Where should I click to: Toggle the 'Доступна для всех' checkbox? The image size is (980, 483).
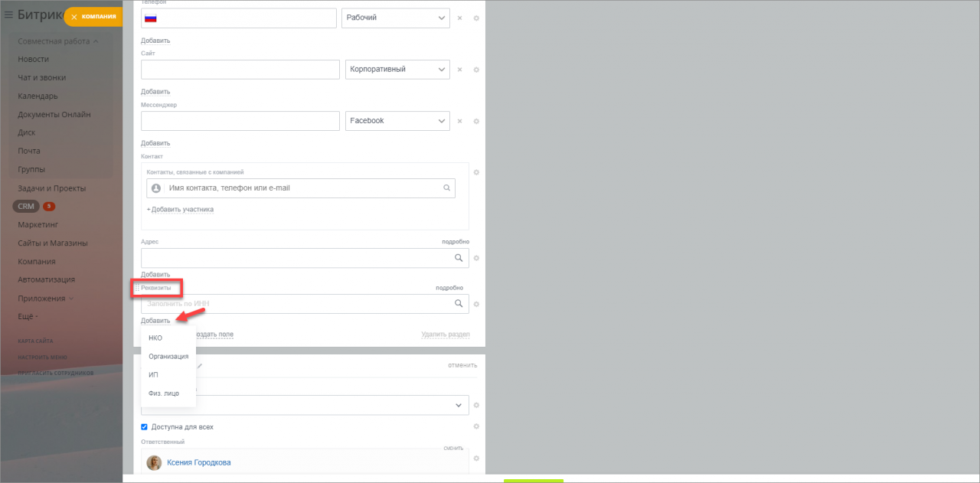tap(145, 426)
